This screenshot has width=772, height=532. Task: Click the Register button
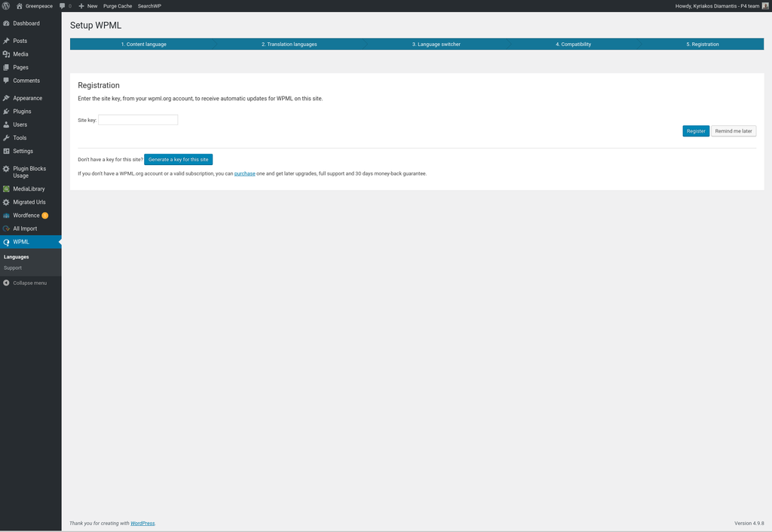click(x=696, y=131)
